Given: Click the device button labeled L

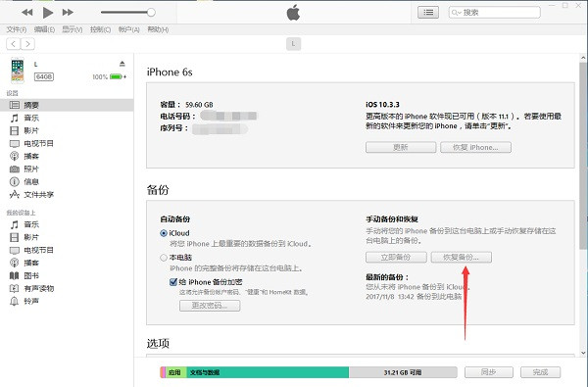Looking at the screenshot, I should click(x=293, y=44).
